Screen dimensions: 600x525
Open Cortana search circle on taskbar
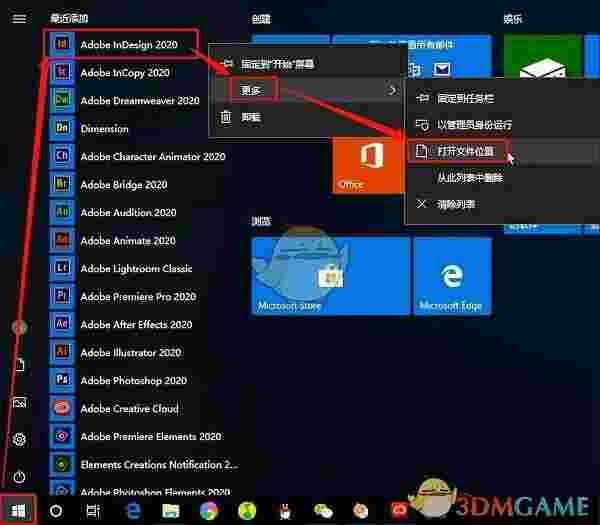56,510
